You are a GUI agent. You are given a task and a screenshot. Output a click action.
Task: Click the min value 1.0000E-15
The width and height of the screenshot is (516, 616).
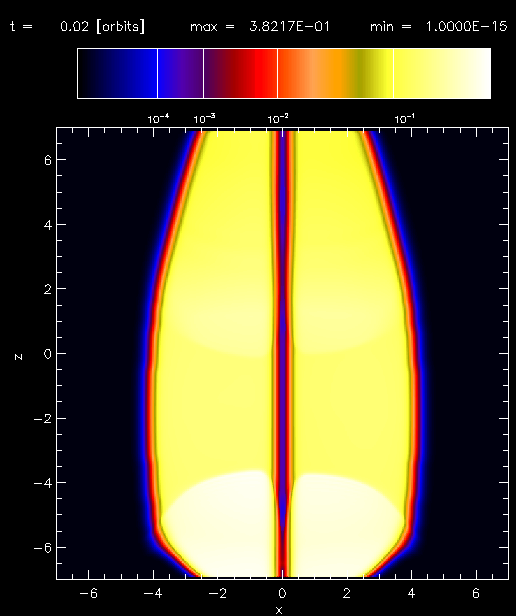point(466,27)
